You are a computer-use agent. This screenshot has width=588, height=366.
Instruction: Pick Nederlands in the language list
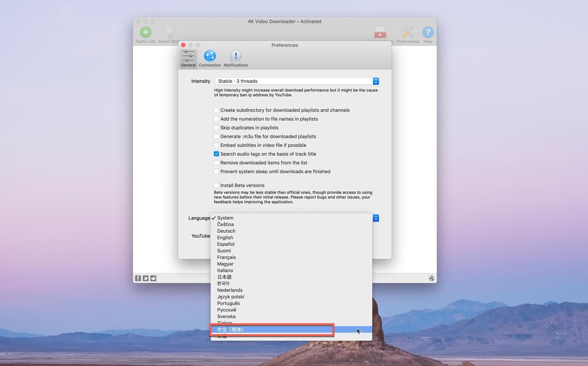coord(291,290)
